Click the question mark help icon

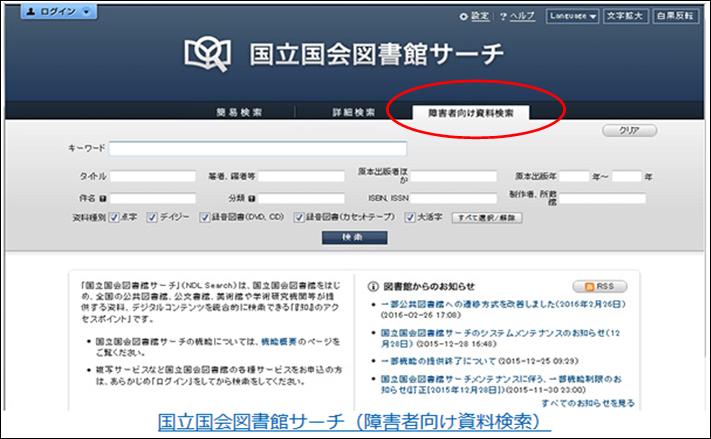tap(503, 17)
